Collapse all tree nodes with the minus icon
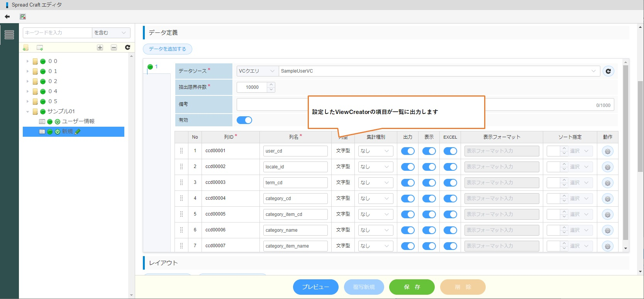 tap(114, 48)
